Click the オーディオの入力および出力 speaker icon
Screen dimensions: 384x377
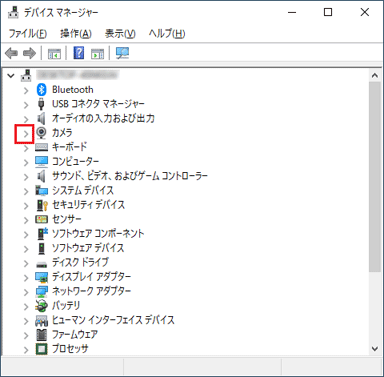(x=41, y=118)
